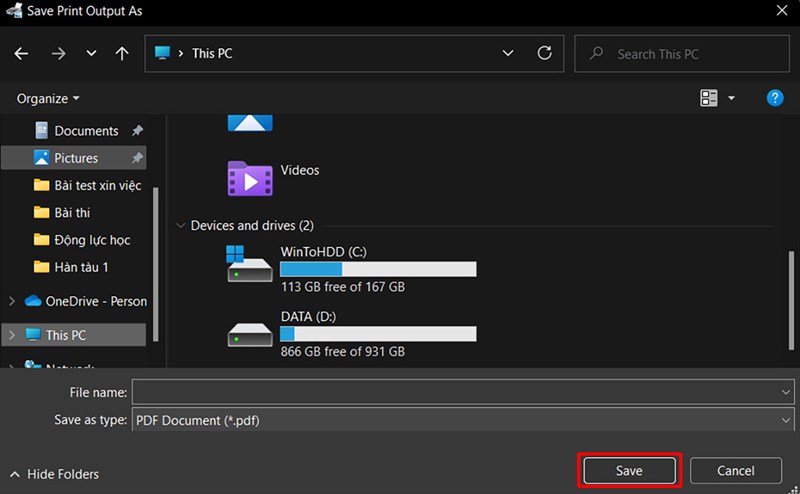Click the C: drive usage bar
Screen dimensions: 800x494
(x=378, y=269)
